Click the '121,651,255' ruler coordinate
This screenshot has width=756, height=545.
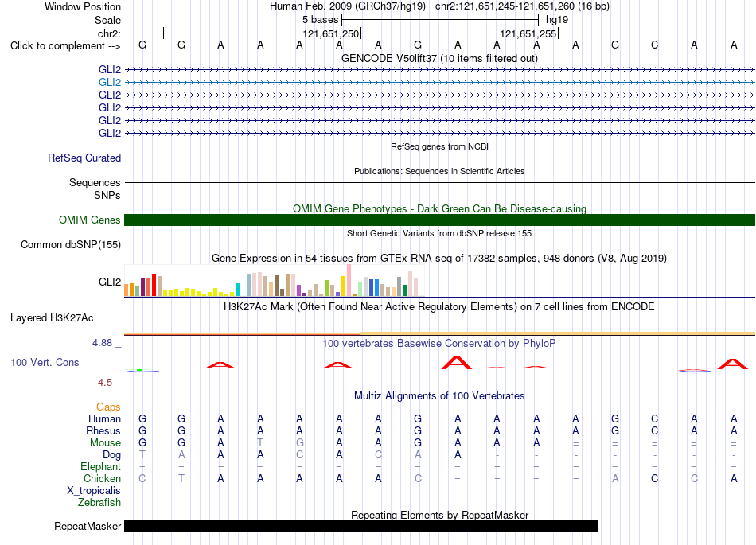click(528, 33)
